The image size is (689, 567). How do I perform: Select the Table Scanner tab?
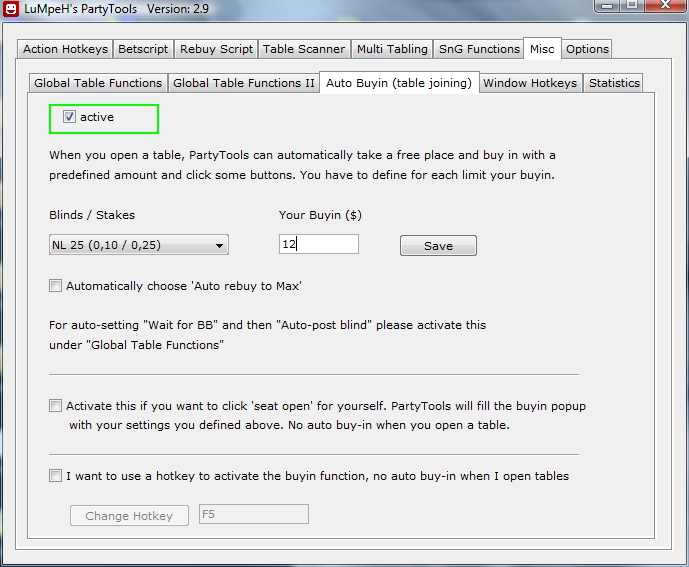(x=304, y=49)
